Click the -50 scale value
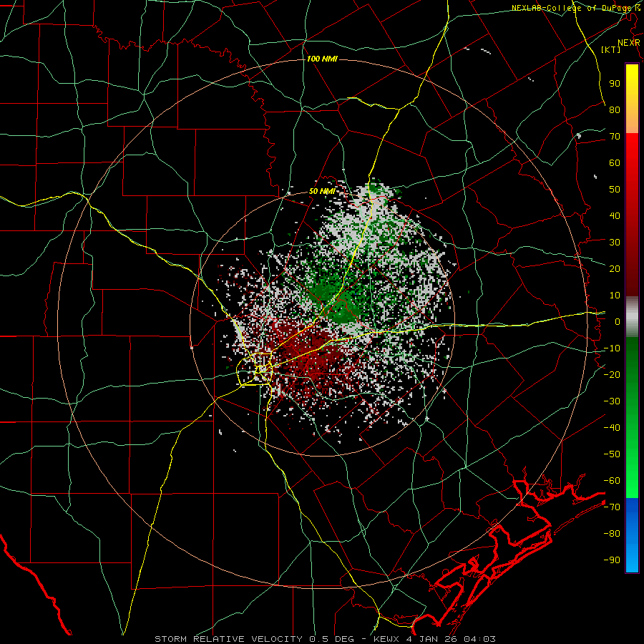This screenshot has width=644, height=644. point(612,454)
